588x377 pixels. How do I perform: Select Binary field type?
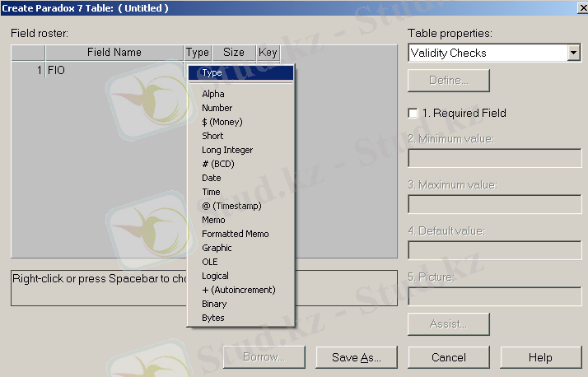coord(240,304)
